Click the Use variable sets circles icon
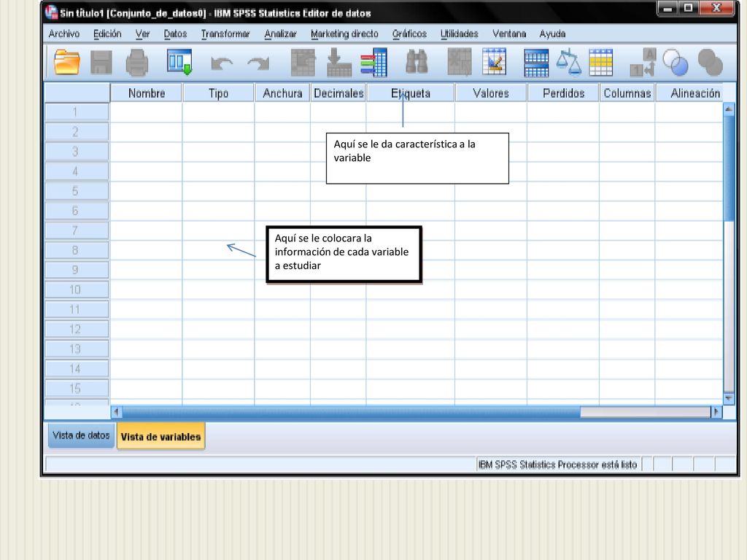The width and height of the screenshot is (747, 560). [x=675, y=63]
